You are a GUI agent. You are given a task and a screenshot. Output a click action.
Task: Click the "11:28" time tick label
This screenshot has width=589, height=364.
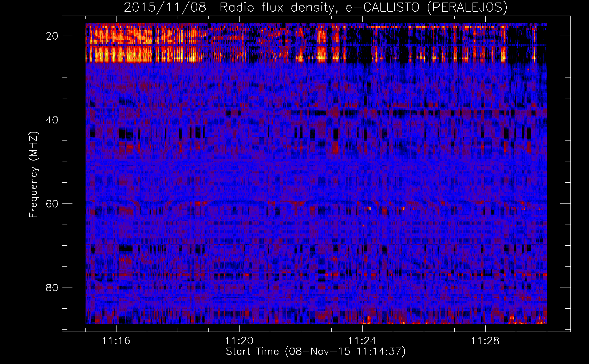(485, 341)
